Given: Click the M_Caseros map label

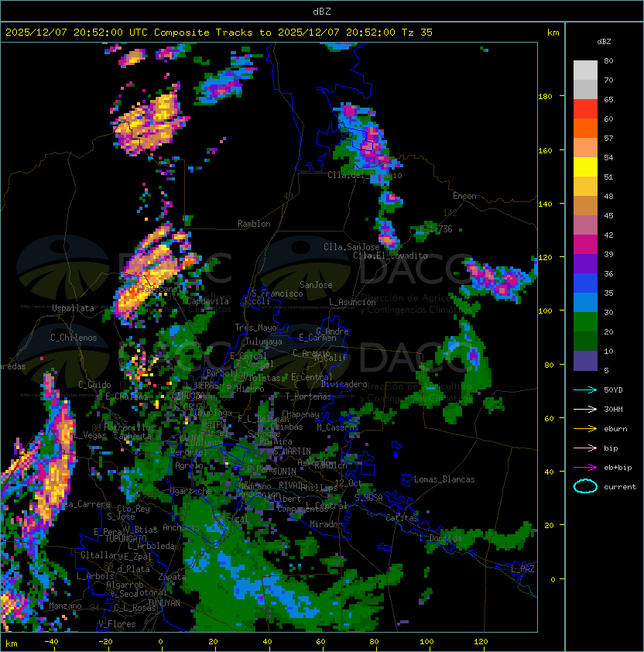Looking at the screenshot, I should click(337, 427).
